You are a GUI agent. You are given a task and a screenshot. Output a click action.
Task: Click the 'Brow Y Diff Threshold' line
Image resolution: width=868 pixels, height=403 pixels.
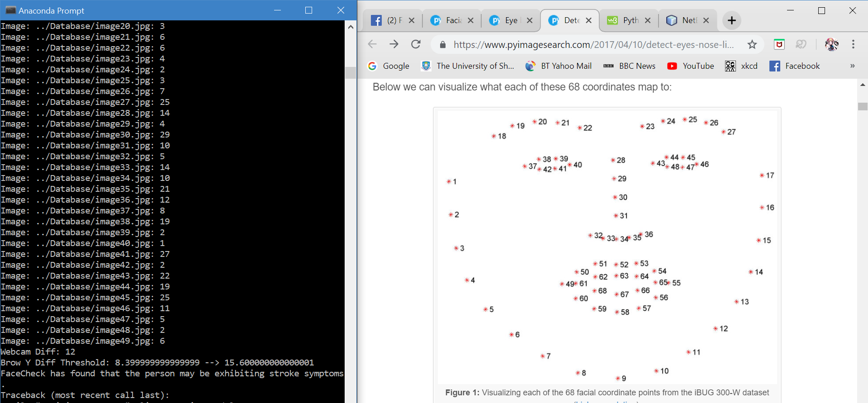(x=157, y=363)
